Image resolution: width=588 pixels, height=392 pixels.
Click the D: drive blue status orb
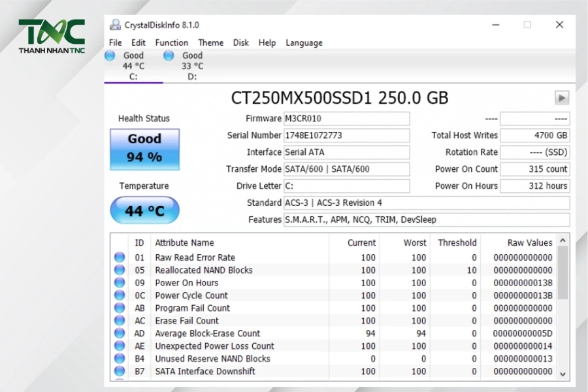tap(169, 56)
